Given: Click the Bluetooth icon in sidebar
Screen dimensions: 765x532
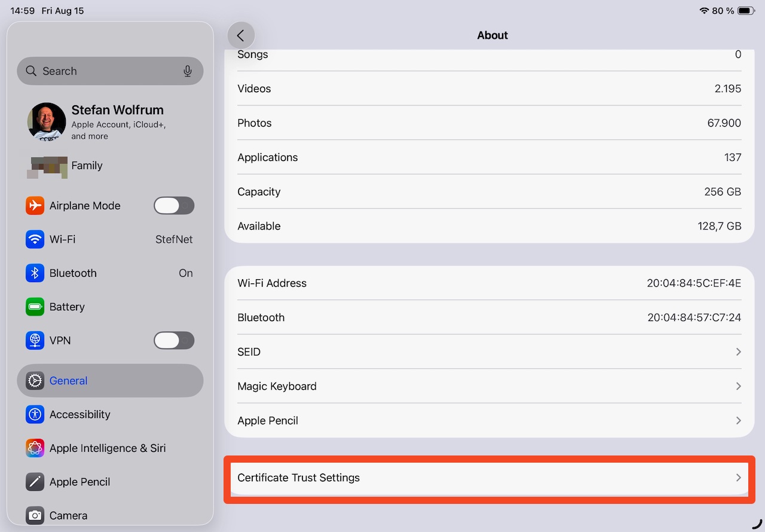Looking at the screenshot, I should click(x=35, y=273).
